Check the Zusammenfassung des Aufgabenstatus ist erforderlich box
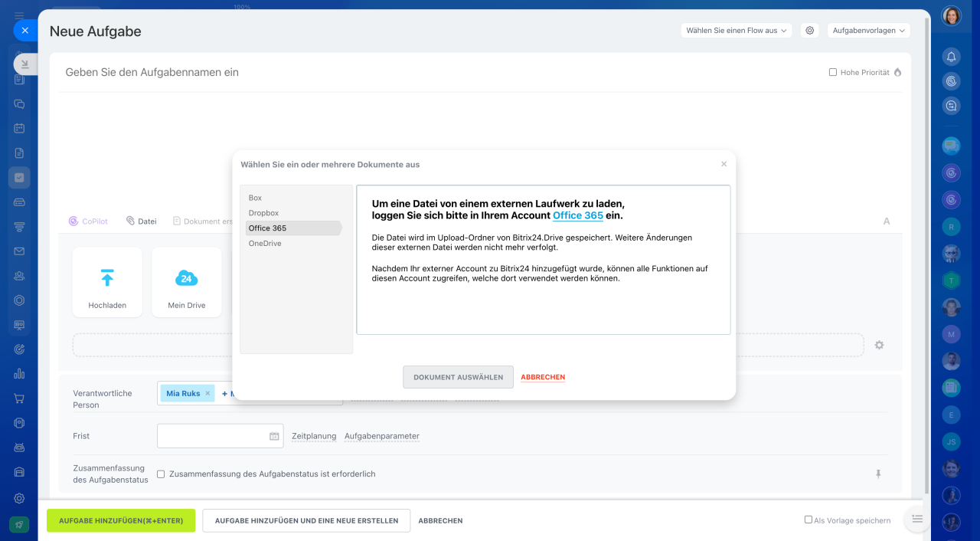This screenshot has height=541, width=980. [x=161, y=474]
